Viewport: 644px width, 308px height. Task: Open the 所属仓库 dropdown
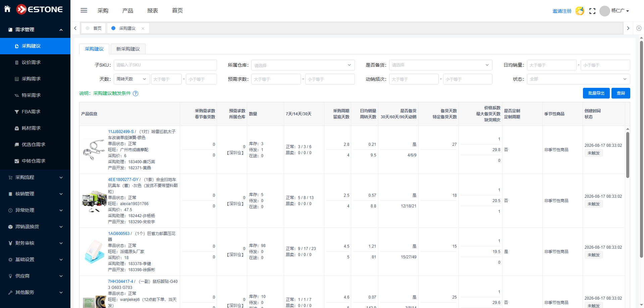[x=303, y=65]
